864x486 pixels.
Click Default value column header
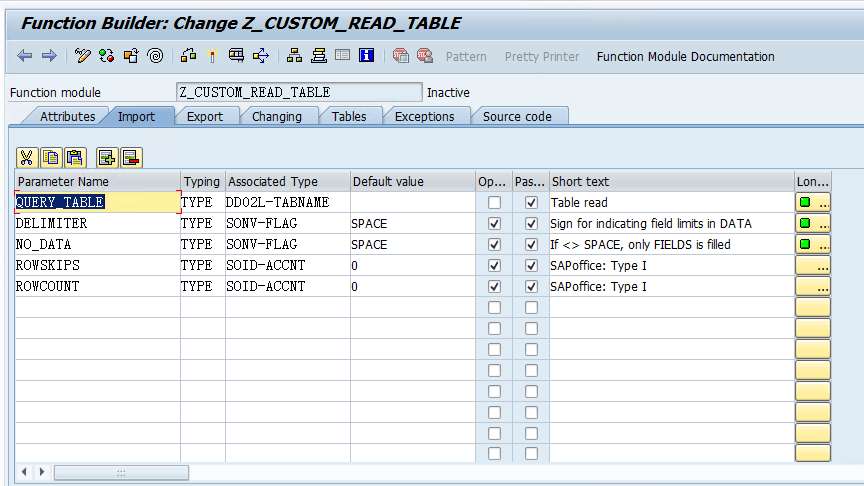tap(413, 181)
